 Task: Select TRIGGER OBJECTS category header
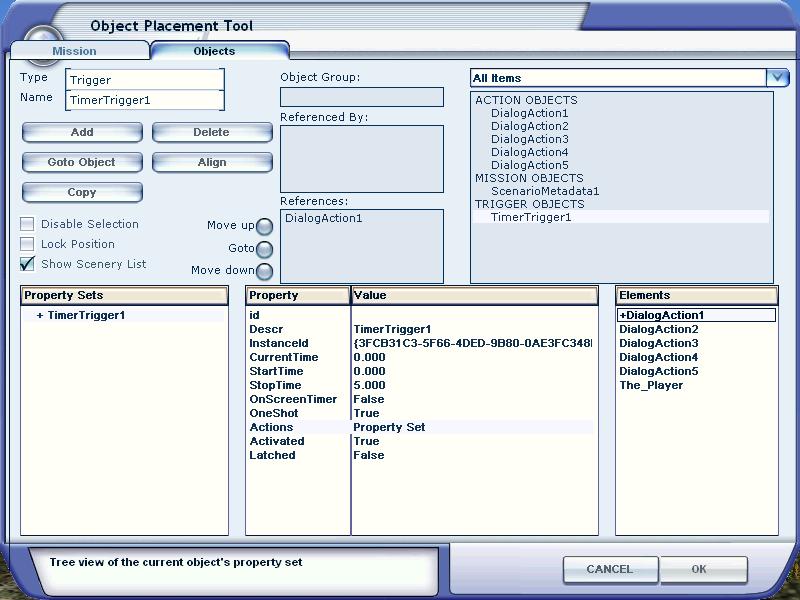pos(530,204)
